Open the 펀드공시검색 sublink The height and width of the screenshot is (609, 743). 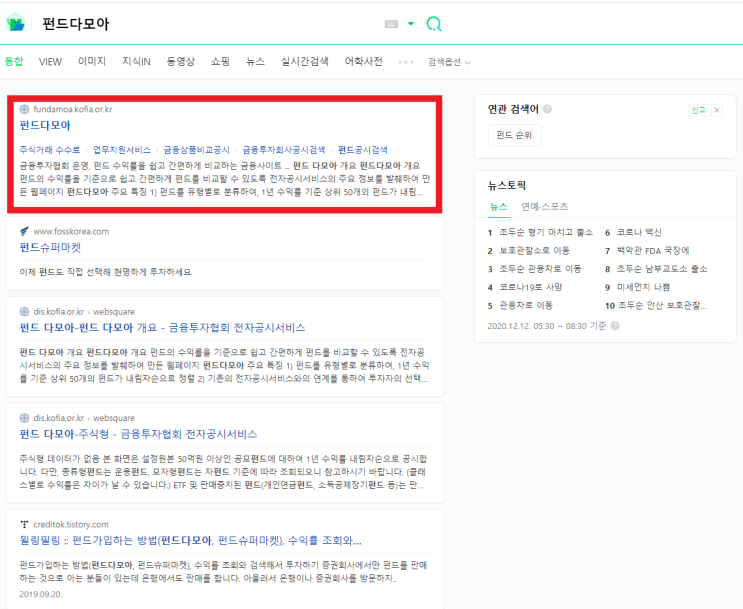tap(362, 150)
